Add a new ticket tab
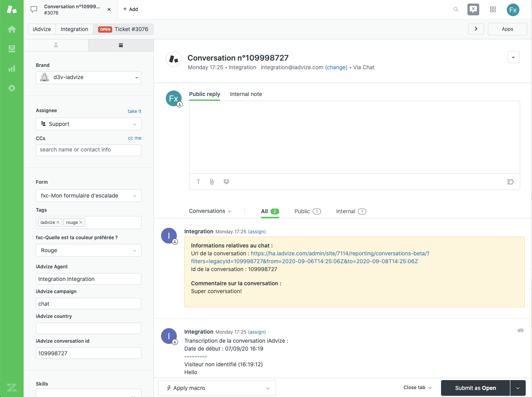This screenshot has width=532, height=397. pos(130,9)
